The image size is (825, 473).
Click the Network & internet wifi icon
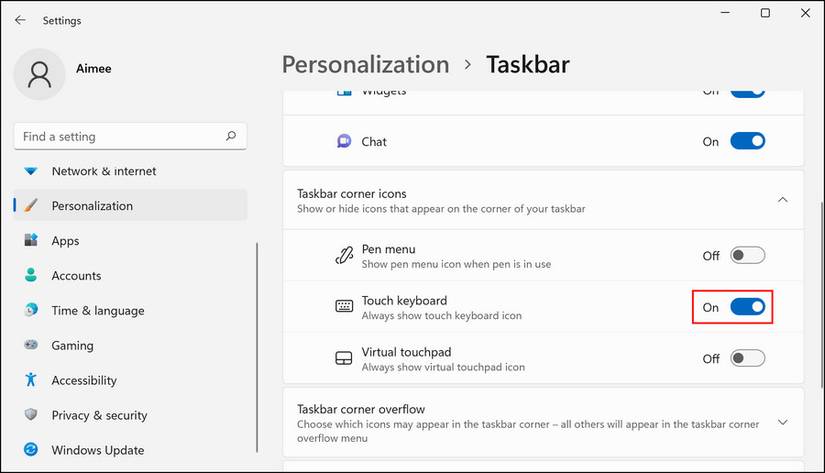click(31, 171)
